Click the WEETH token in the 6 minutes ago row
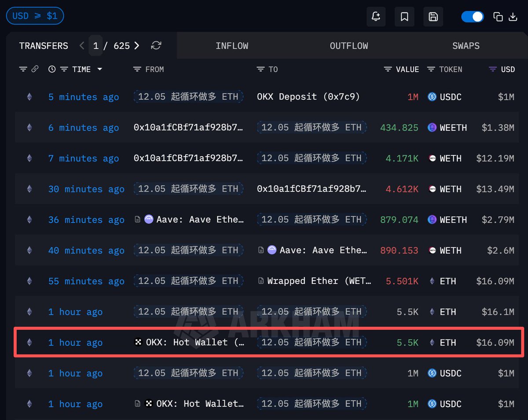 click(447, 128)
